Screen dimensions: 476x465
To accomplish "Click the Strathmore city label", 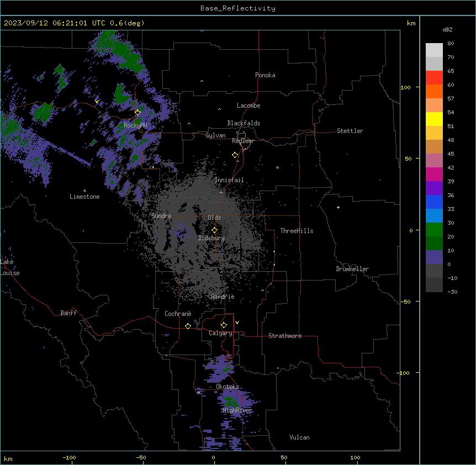I will (285, 336).
